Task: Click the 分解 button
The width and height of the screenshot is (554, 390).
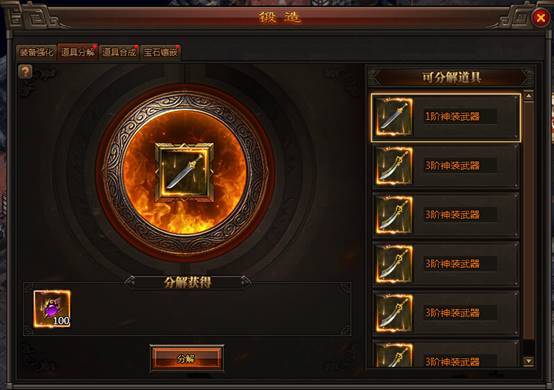Action: [187, 359]
